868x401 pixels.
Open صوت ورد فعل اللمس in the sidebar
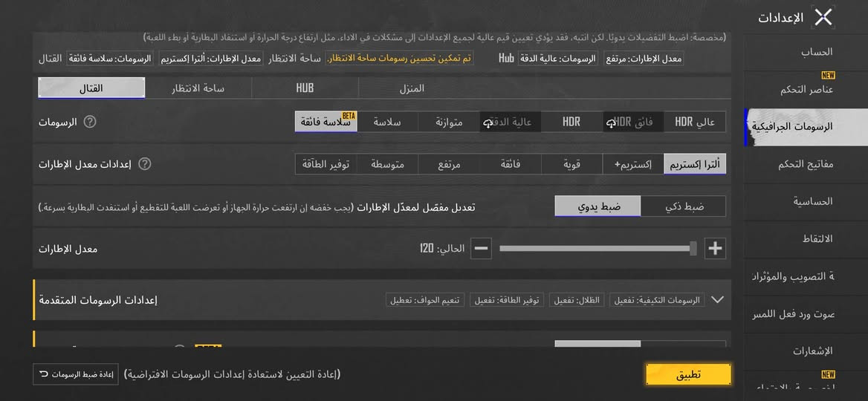pos(806,314)
